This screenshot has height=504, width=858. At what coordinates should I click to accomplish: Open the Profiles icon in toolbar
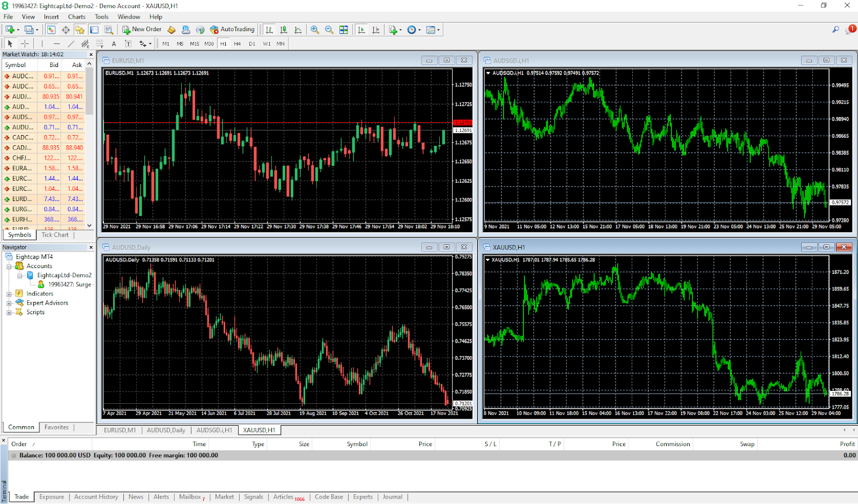(29, 30)
